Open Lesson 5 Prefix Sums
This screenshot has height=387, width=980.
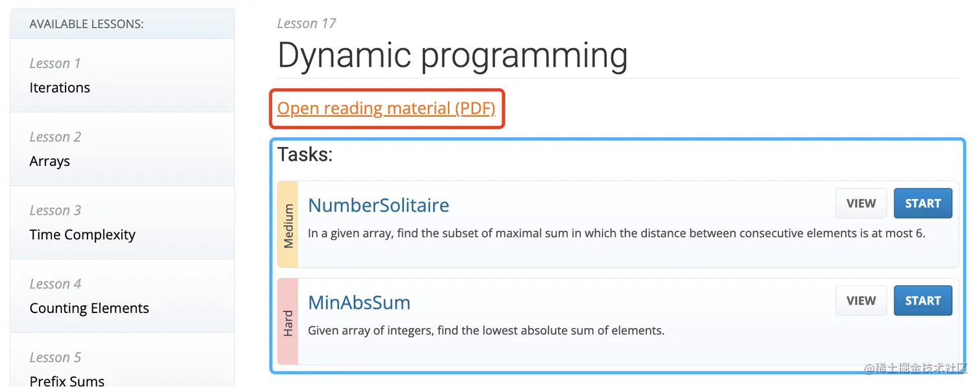click(122, 360)
